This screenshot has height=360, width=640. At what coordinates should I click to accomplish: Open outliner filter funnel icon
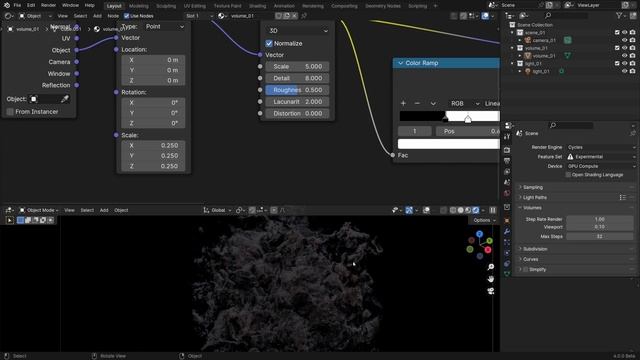click(619, 16)
